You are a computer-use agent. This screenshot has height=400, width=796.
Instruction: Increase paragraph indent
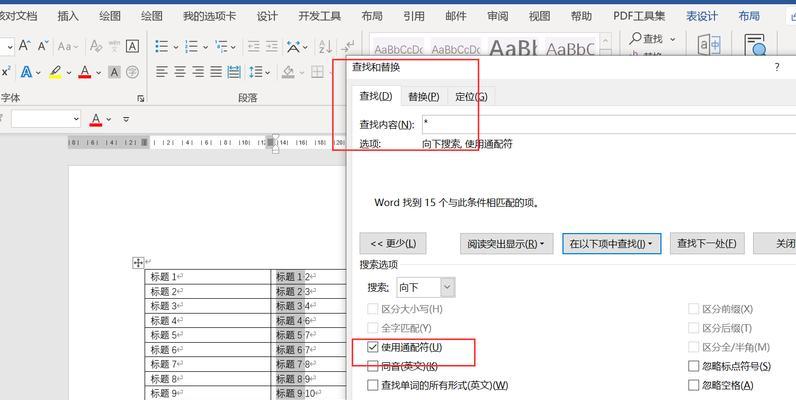pyautogui.click(x=272, y=46)
